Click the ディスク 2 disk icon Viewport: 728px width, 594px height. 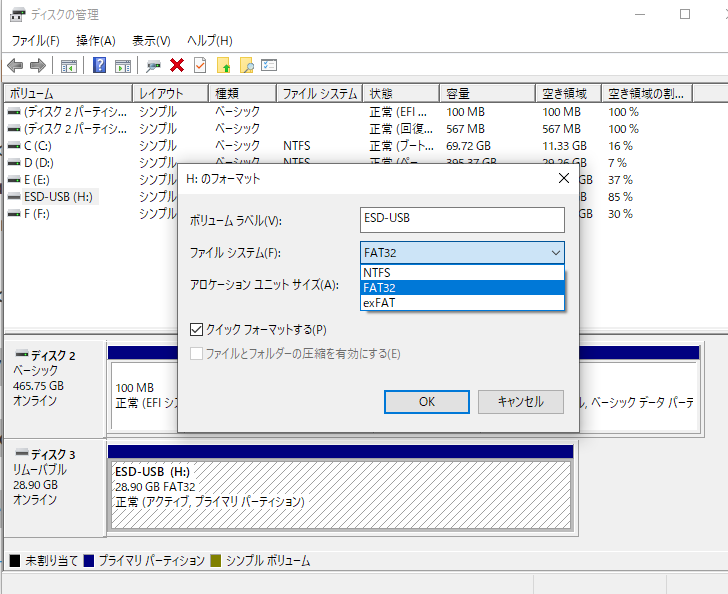coord(22,354)
